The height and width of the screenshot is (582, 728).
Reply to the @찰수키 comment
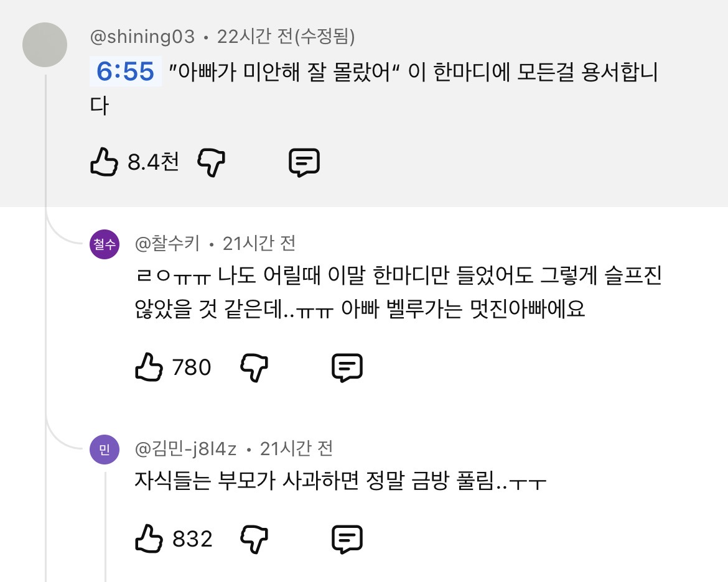click(347, 367)
